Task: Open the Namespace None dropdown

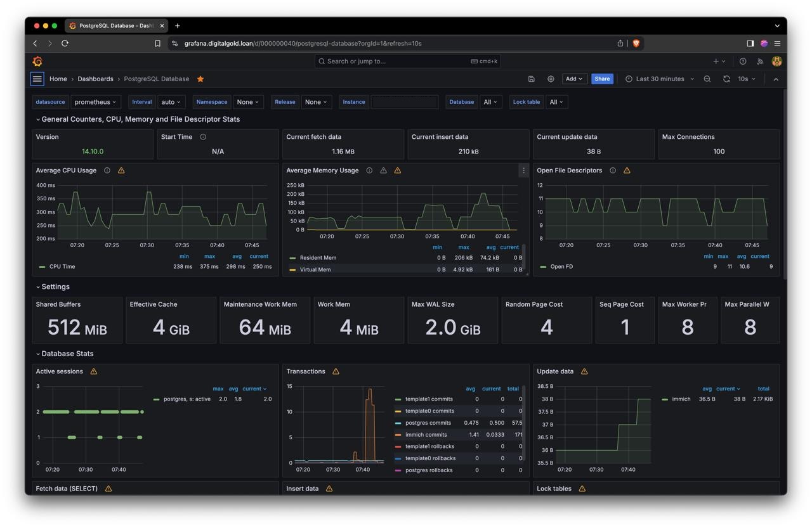Action: point(247,102)
